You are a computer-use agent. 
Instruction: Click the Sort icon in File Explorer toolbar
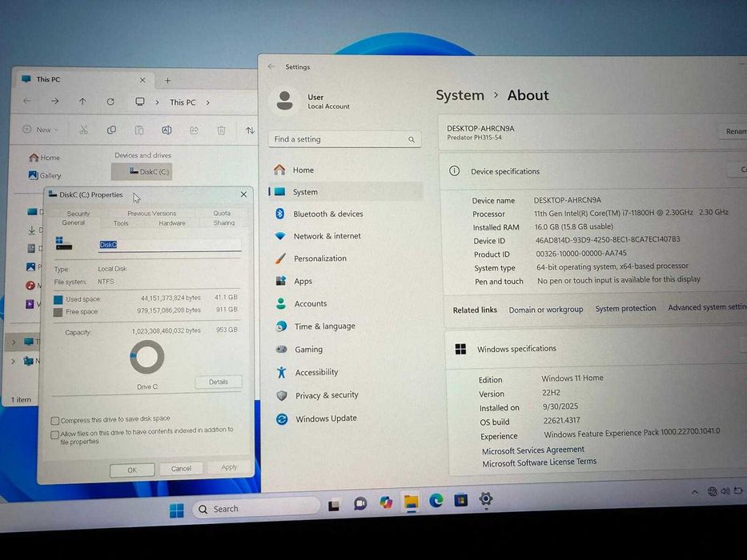coord(250,130)
